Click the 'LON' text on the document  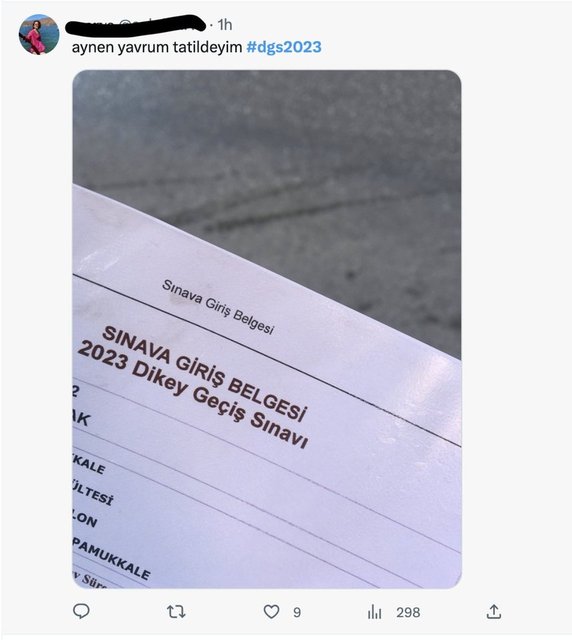[x=85, y=518]
